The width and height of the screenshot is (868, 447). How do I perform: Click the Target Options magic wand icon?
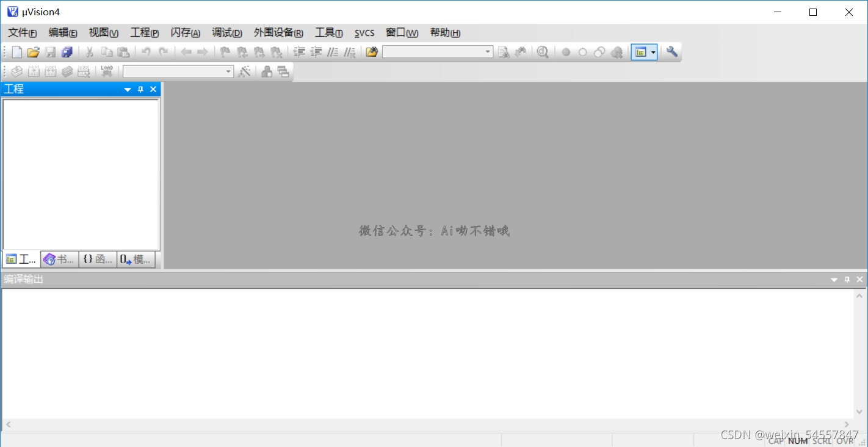pos(244,71)
